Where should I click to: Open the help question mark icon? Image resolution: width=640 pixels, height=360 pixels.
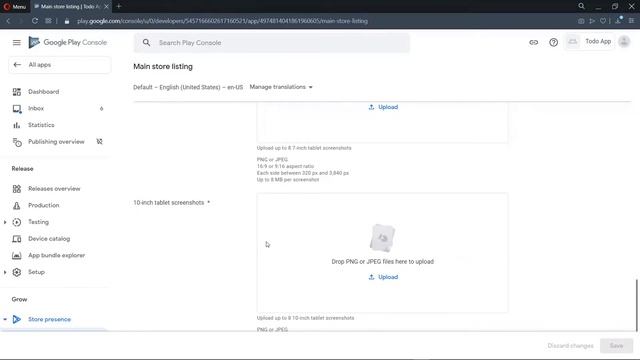pyautogui.click(x=553, y=42)
